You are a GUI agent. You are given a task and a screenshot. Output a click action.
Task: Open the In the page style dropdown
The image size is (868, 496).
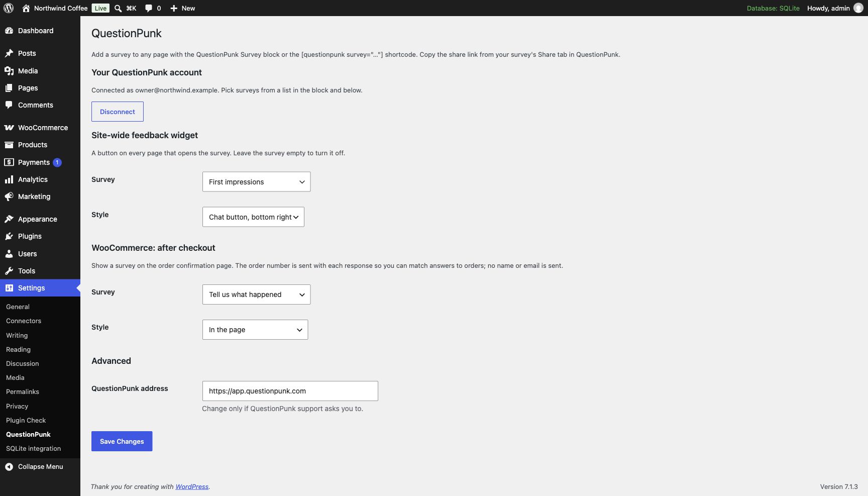255,330
